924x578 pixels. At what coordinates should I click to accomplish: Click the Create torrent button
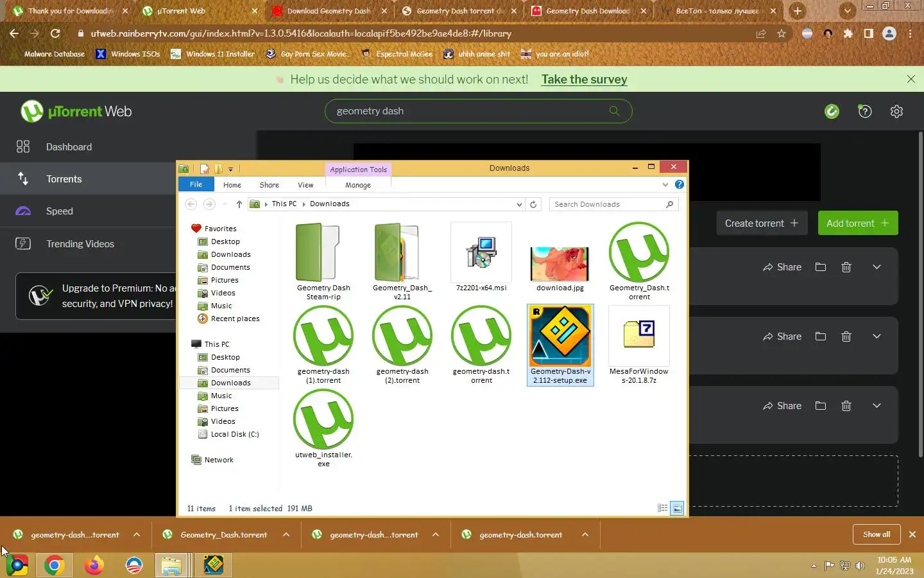762,223
